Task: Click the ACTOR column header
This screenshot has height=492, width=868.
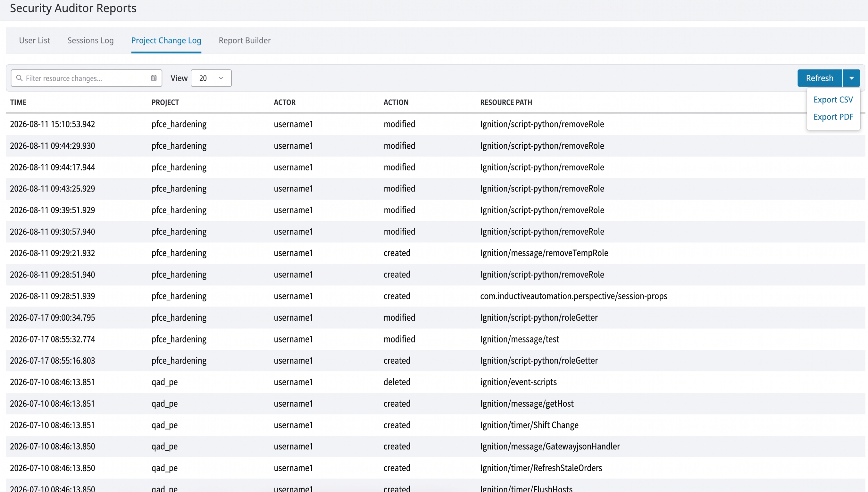Action: point(285,102)
